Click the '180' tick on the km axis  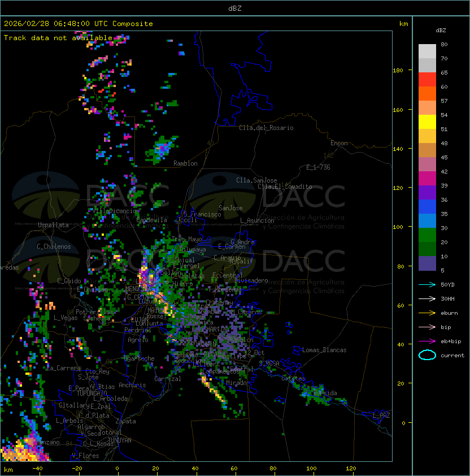pos(398,71)
